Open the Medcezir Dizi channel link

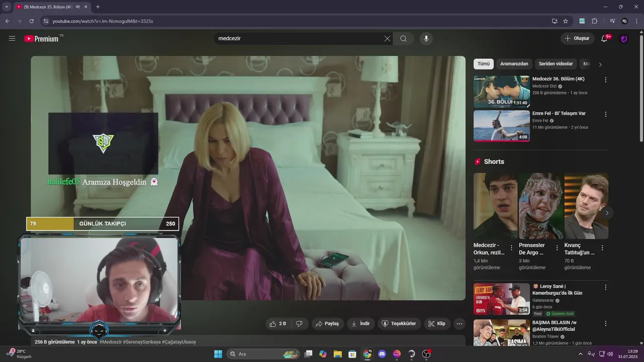pos(544,86)
